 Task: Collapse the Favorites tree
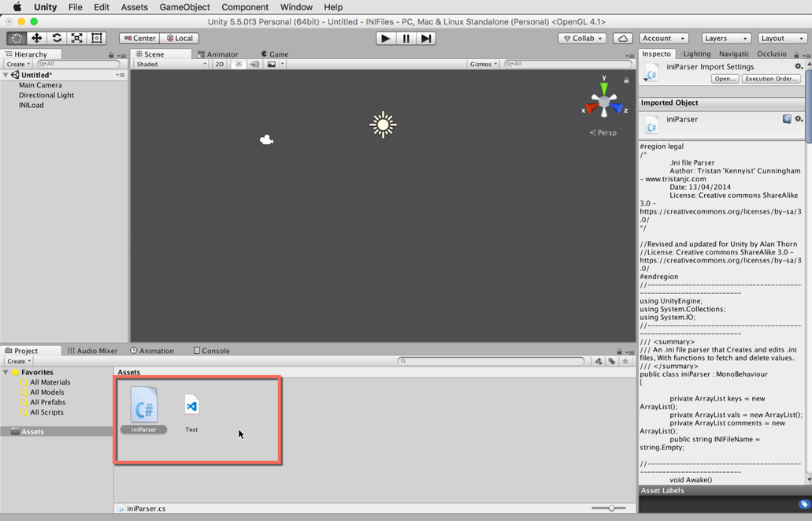6,372
